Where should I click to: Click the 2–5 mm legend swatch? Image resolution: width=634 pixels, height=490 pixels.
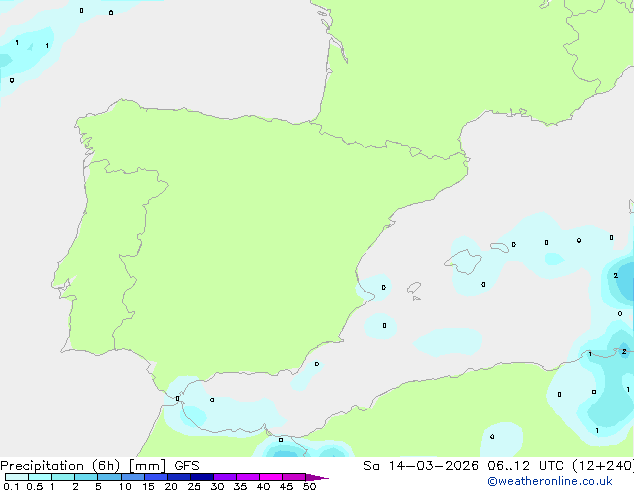pos(86,477)
